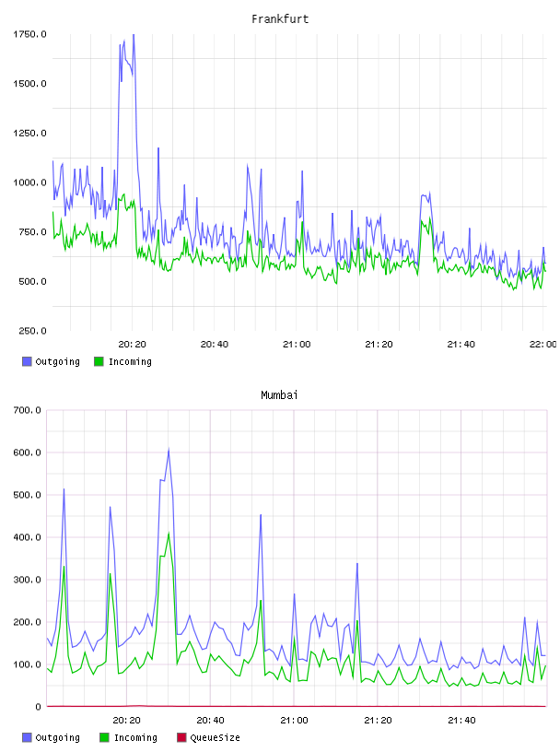Viewport: 560px width, 752px height.
Task: Click the blue Outgoing swatch in Frankfurt legend
Action: (27, 361)
